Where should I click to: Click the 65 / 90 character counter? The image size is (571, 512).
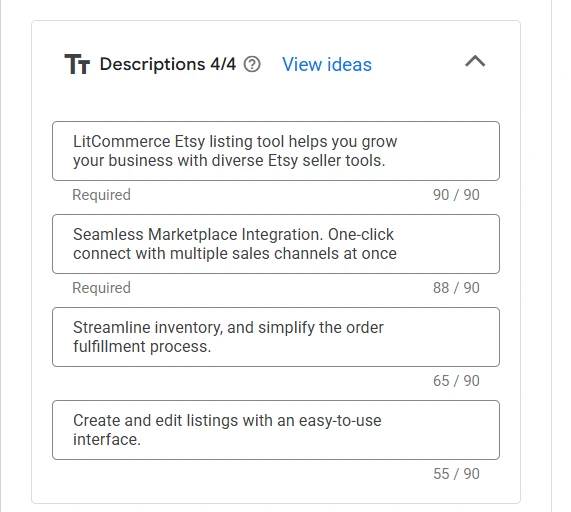coord(456,381)
